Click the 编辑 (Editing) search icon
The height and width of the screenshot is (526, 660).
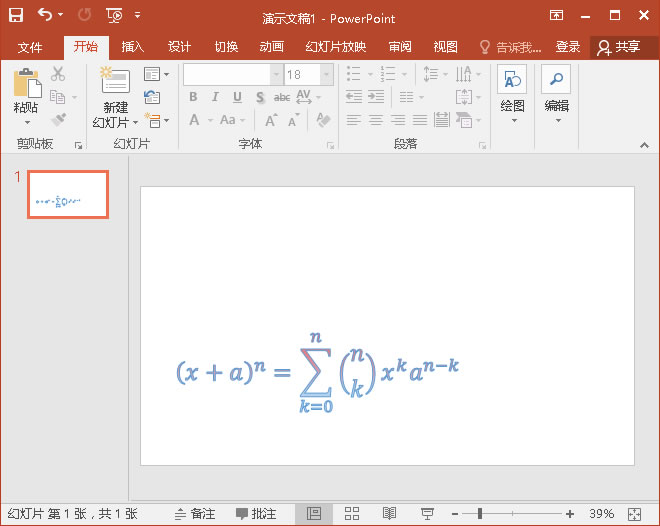(556, 81)
